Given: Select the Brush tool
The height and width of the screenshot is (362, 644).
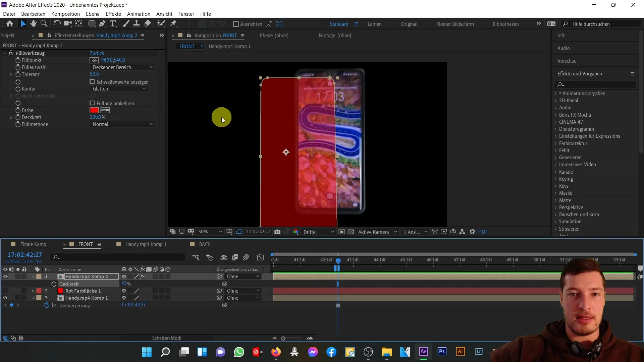Looking at the screenshot, I should (126, 24).
